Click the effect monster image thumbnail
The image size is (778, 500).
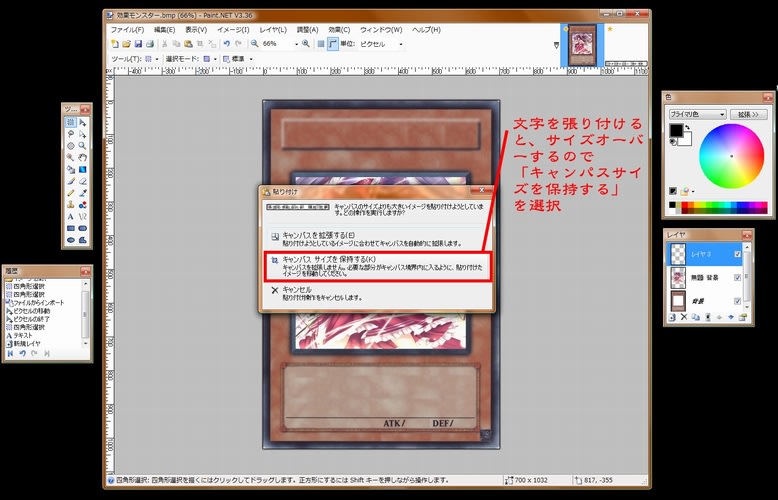click(582, 45)
